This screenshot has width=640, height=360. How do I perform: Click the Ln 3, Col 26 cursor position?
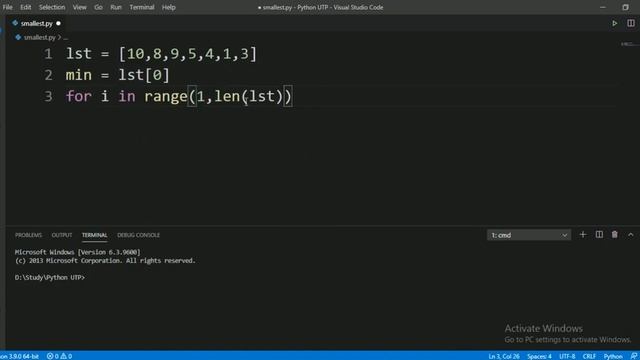click(504, 356)
